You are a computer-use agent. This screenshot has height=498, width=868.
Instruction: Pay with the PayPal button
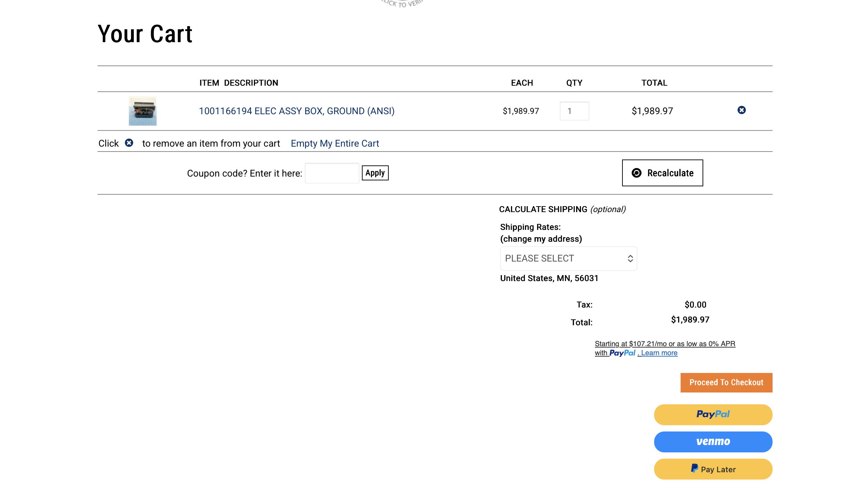point(713,415)
